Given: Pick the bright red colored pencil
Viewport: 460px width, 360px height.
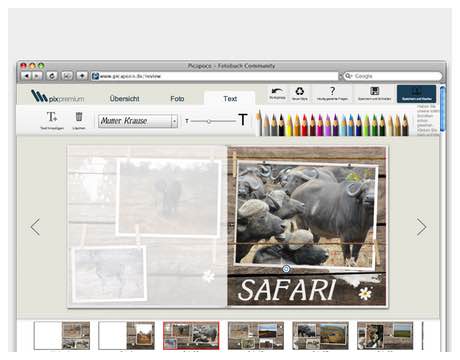Looking at the screenshot, I should tap(305, 125).
